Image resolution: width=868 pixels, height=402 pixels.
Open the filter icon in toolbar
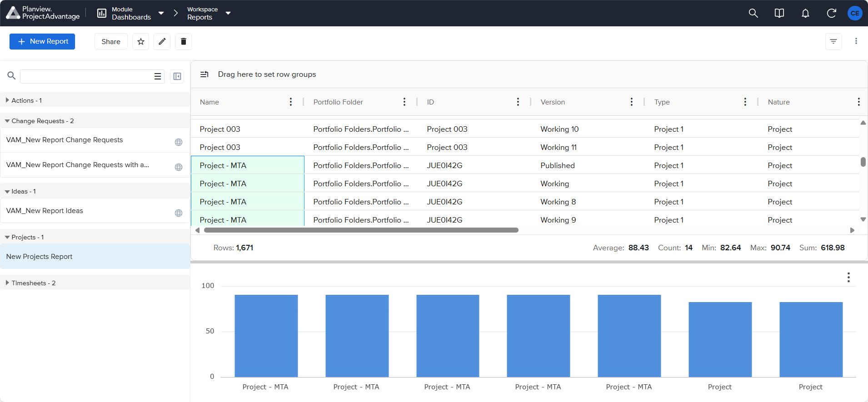pos(833,41)
